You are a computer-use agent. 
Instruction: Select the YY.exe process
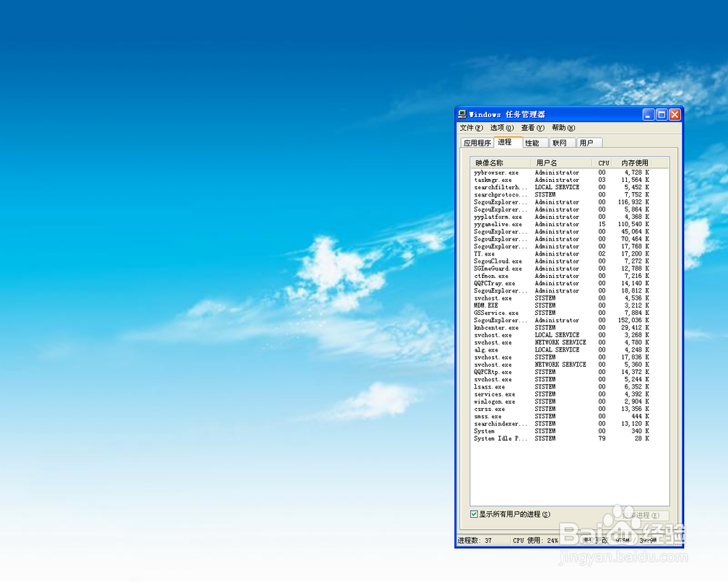pyautogui.click(x=561, y=254)
